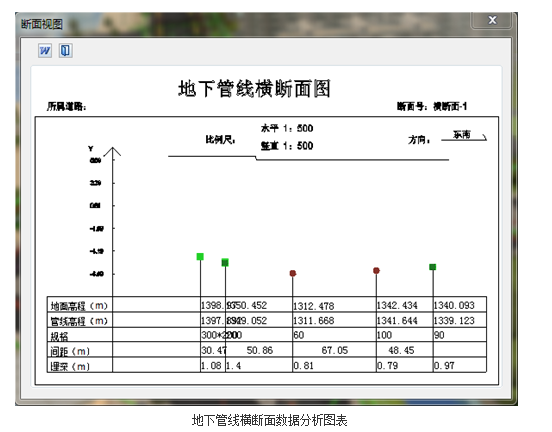Close the 断面视图 window
This screenshot has height=432, width=552.
tap(492, 20)
